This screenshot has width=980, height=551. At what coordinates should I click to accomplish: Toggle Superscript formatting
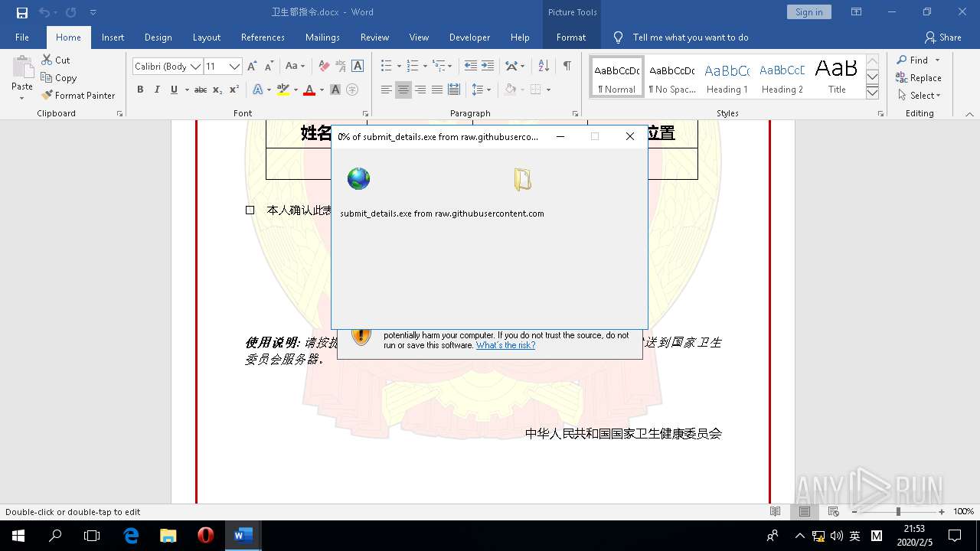pyautogui.click(x=234, y=90)
